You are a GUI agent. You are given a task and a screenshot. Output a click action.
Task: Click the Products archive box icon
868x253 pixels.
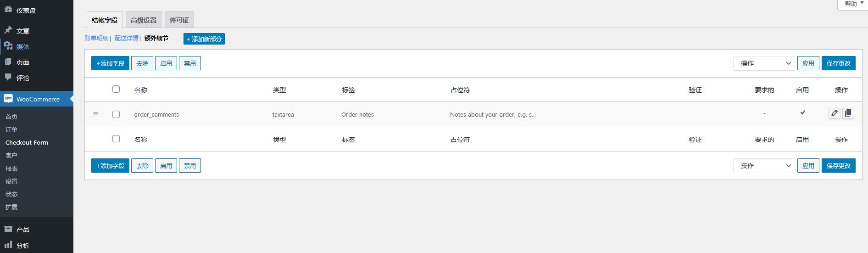point(8,229)
